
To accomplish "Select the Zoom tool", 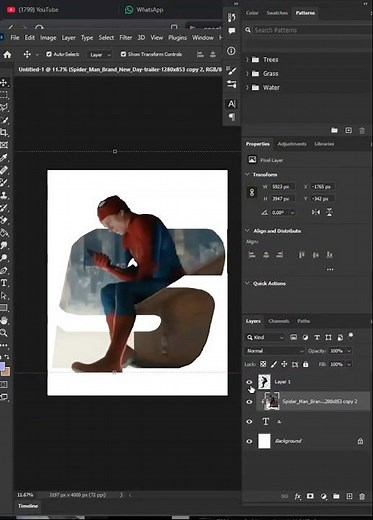I will click(4, 333).
